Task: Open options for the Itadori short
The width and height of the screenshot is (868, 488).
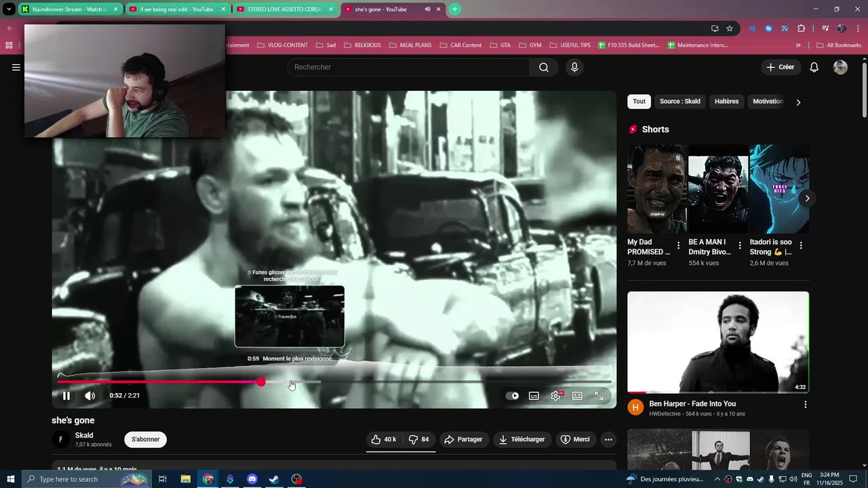Action: click(801, 245)
